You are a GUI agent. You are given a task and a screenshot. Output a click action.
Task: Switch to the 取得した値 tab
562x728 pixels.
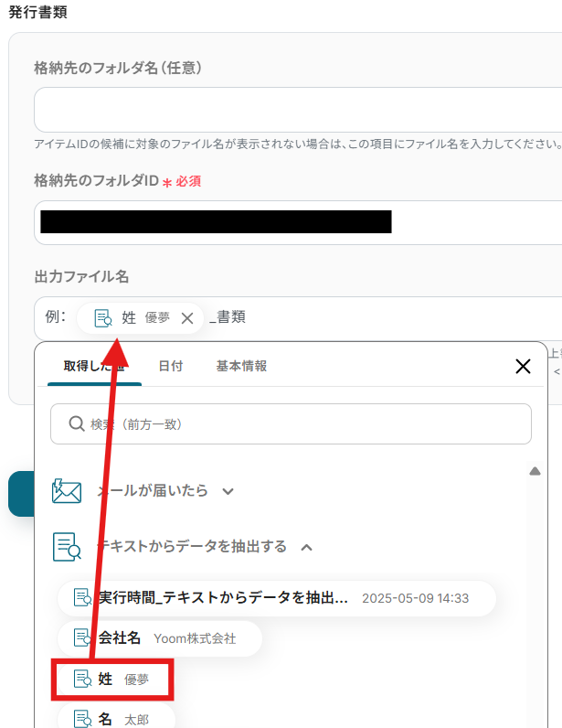[x=94, y=367]
